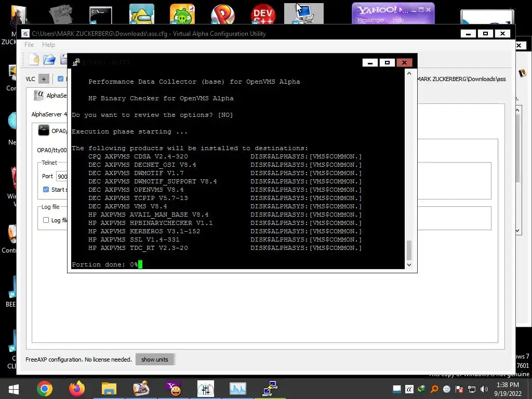Select the AlphaServer alpha icon tab

pyautogui.click(x=39, y=96)
